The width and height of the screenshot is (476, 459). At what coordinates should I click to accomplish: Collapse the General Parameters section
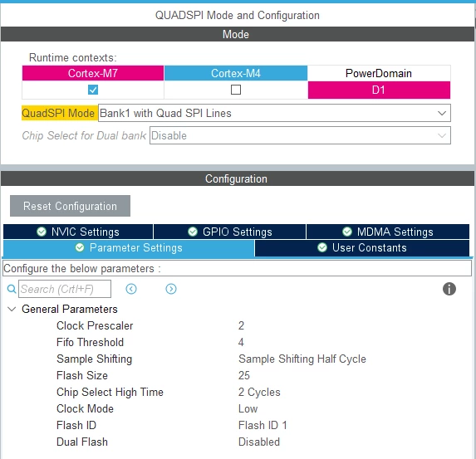12,309
